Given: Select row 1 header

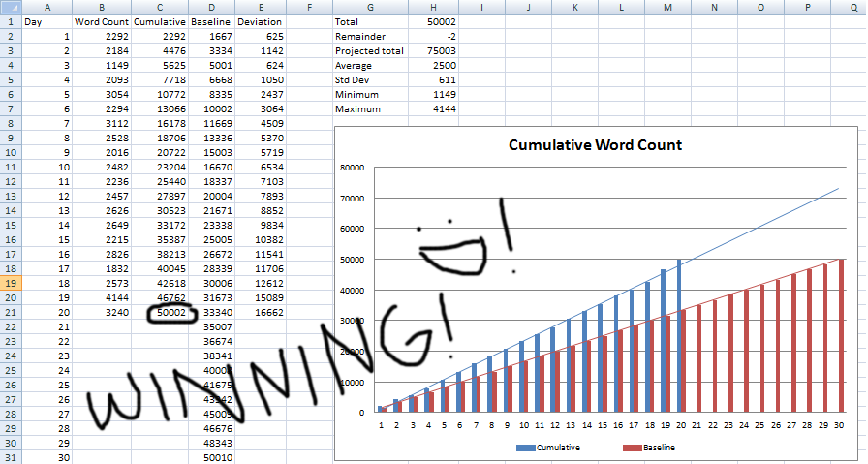Looking at the screenshot, I should pos(11,22).
